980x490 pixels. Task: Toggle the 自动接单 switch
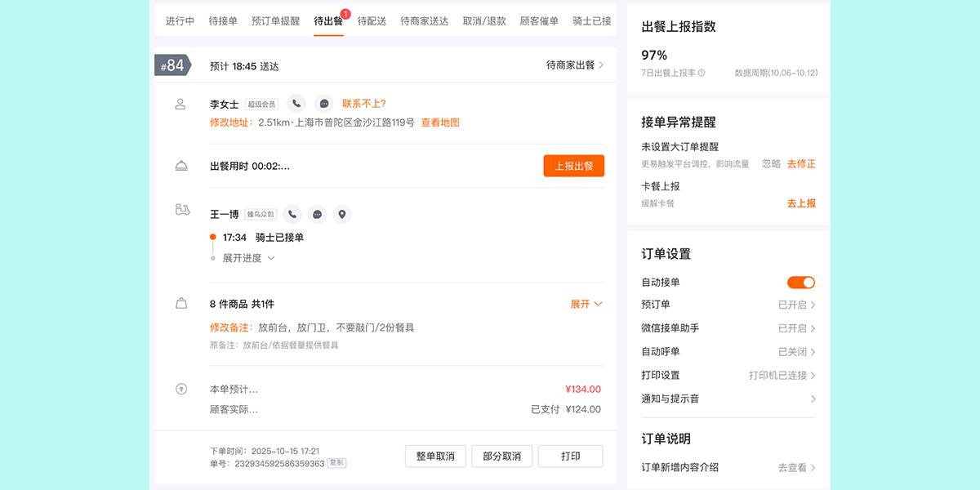pyautogui.click(x=800, y=283)
